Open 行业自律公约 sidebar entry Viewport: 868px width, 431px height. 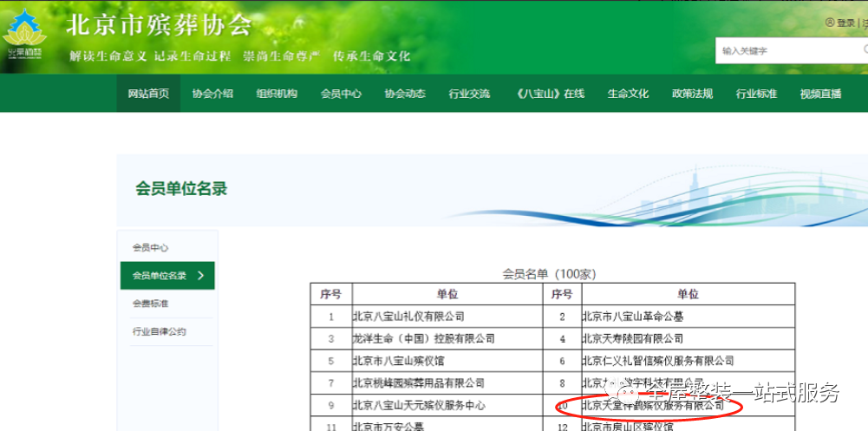159,332
